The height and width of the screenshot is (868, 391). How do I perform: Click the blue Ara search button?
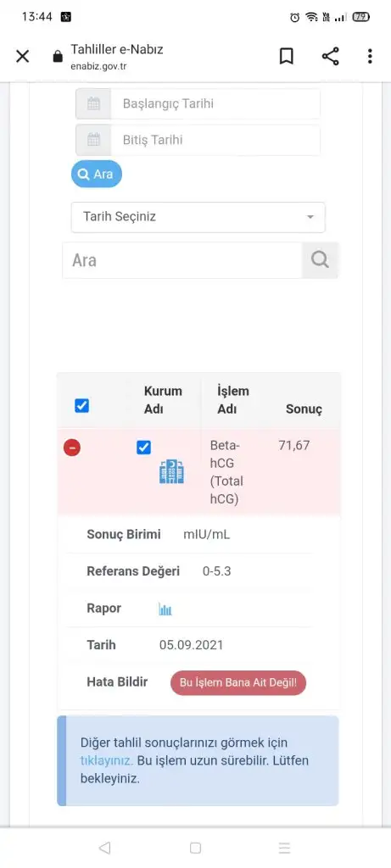tap(97, 175)
